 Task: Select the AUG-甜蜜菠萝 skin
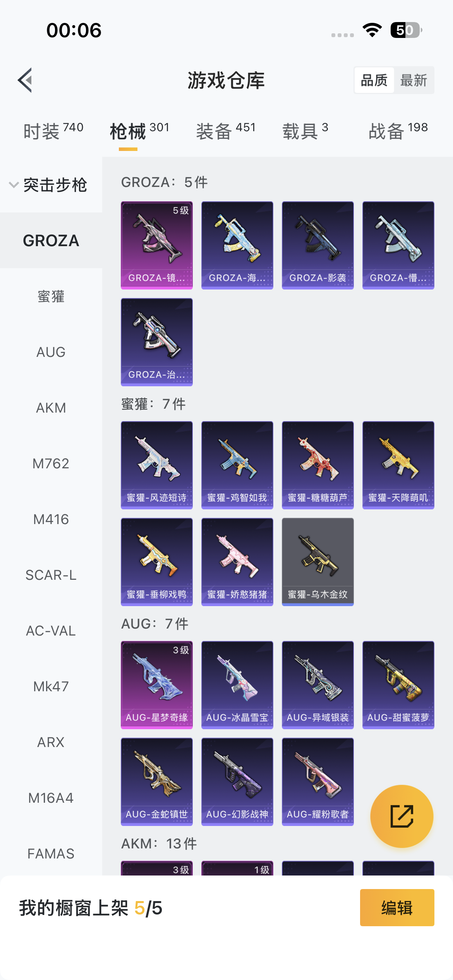coord(398,685)
